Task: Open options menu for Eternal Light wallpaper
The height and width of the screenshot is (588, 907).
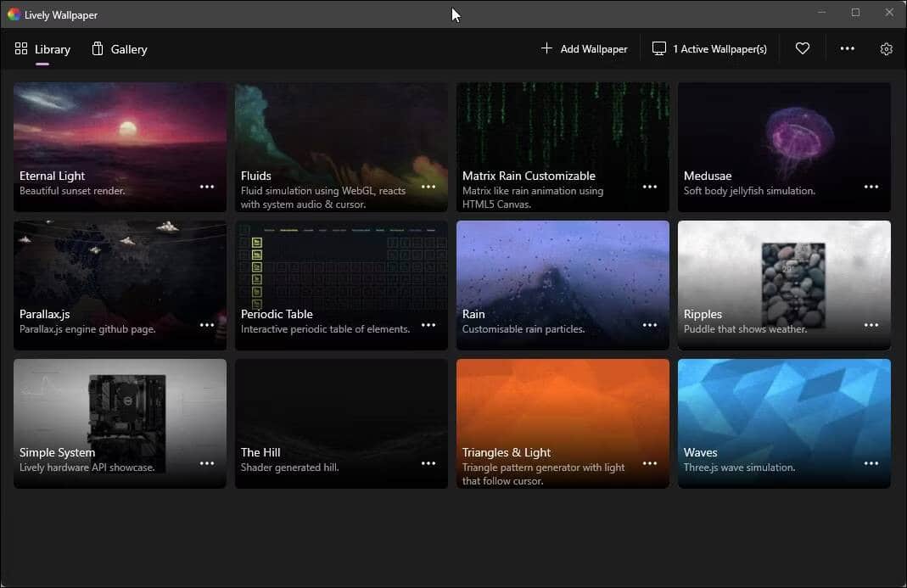Action: pyautogui.click(x=206, y=186)
